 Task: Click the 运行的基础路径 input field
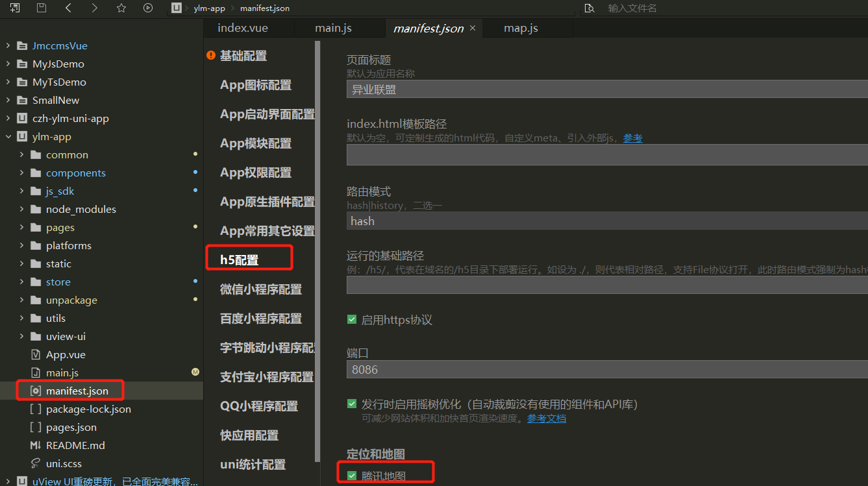click(x=607, y=286)
